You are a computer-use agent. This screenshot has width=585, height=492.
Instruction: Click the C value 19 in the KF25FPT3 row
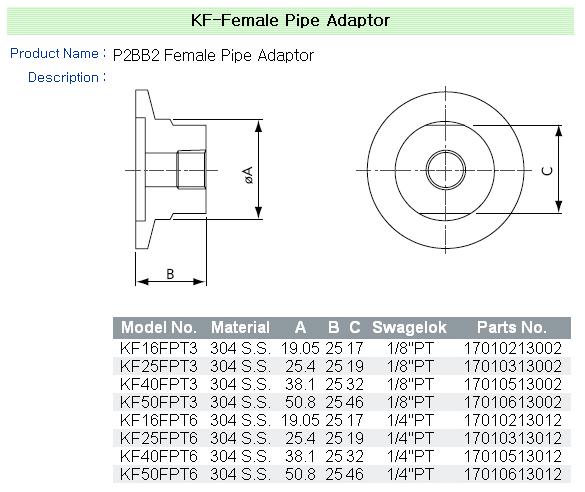pos(355,366)
